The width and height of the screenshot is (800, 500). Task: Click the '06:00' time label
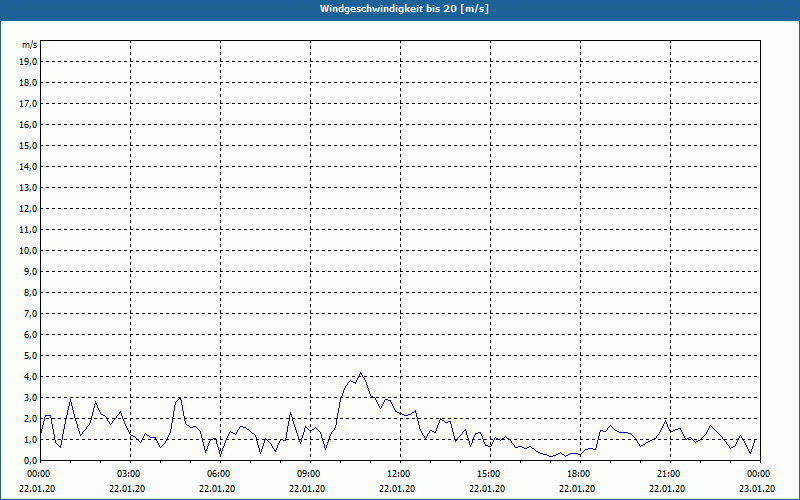(220, 474)
